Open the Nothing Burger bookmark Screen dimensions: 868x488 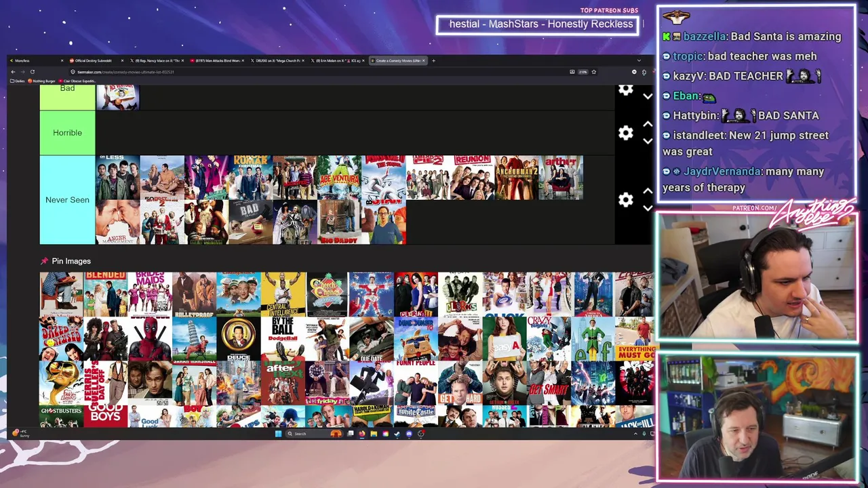click(x=42, y=81)
